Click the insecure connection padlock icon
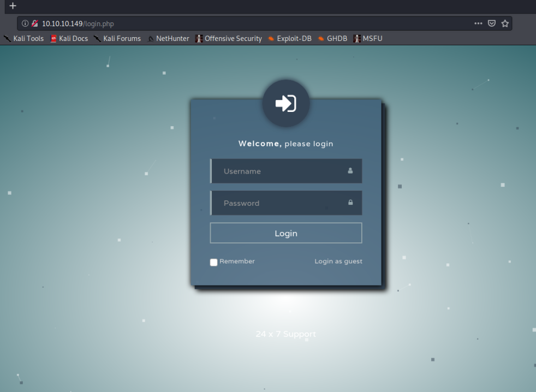This screenshot has height=392, width=536. pyautogui.click(x=34, y=23)
